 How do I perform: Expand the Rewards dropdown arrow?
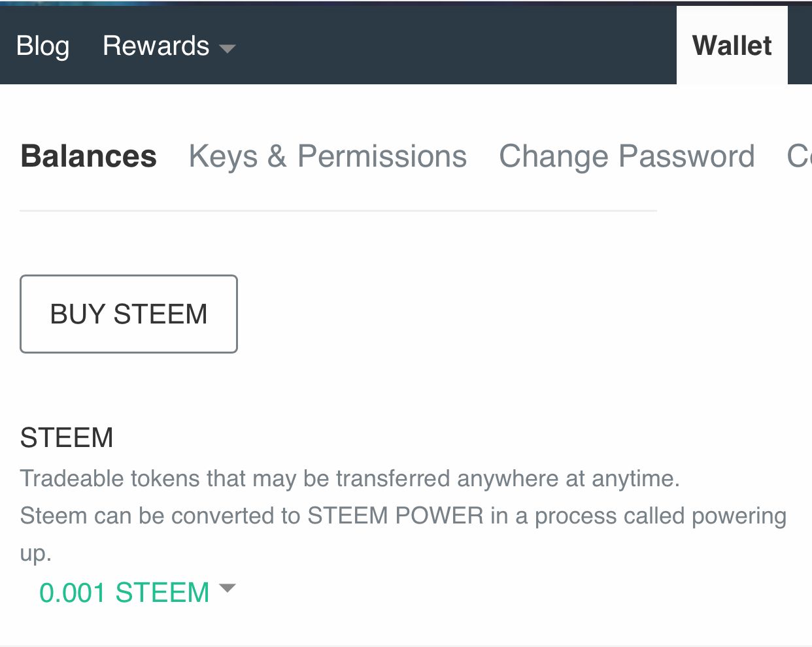coord(228,48)
